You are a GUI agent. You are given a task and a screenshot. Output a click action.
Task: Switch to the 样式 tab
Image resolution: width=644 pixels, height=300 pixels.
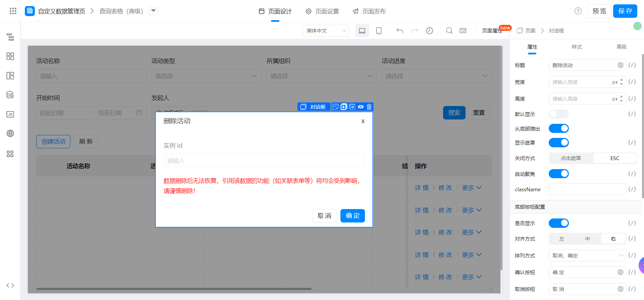pos(577,47)
